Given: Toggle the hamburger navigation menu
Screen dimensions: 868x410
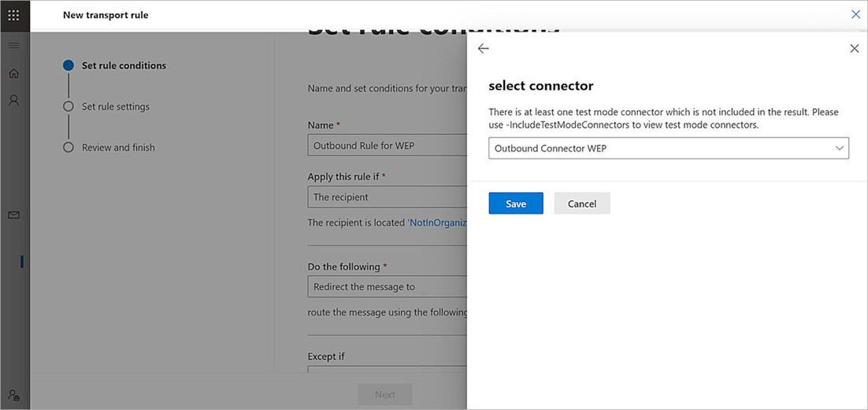Looking at the screenshot, I should coord(13,45).
